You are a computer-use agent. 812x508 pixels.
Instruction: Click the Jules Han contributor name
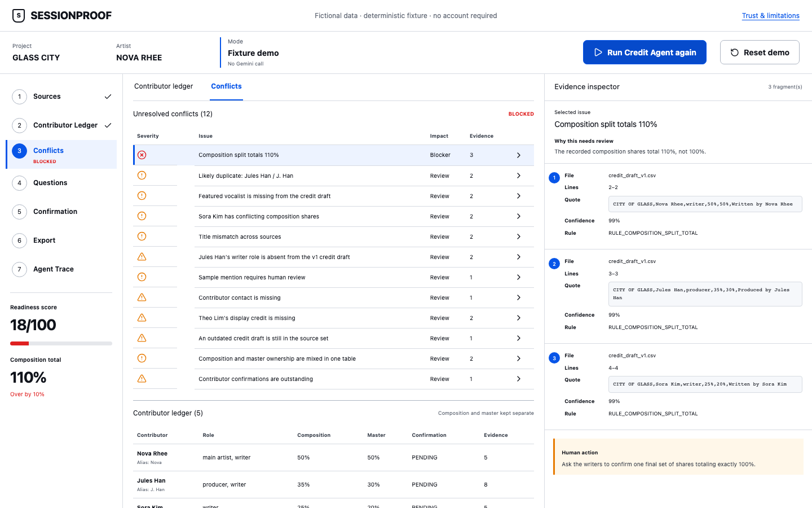coord(151,480)
